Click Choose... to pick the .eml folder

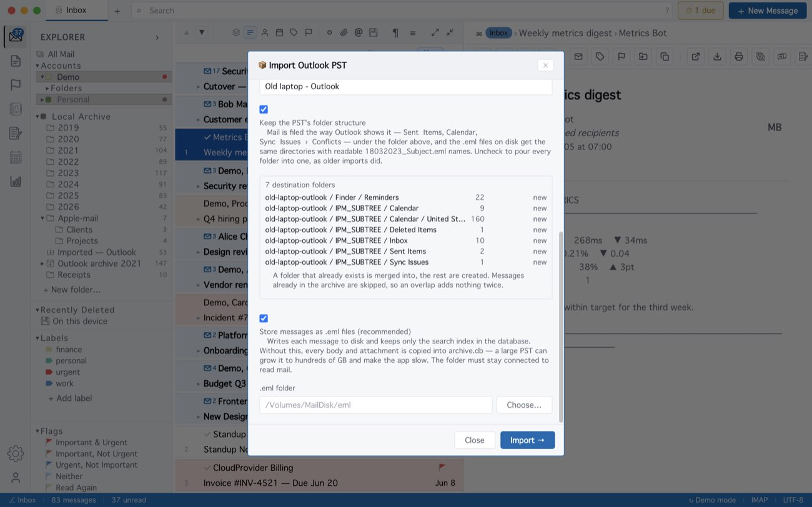524,405
